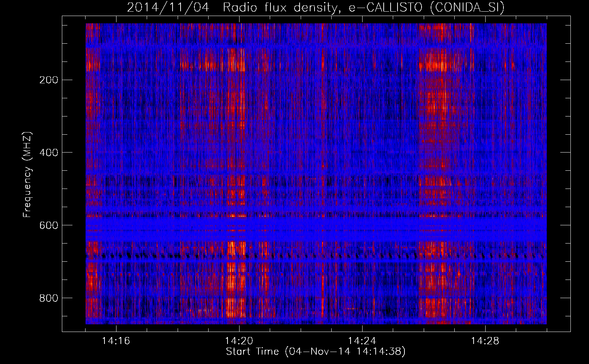Click the 'Start Time (04-Nov-14 14:14:38)' axis label

point(316,352)
